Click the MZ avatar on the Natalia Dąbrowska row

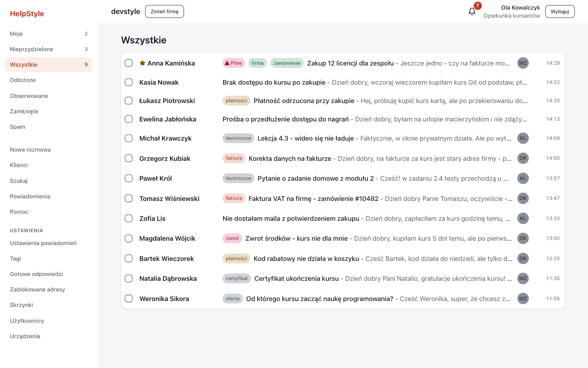click(x=523, y=279)
